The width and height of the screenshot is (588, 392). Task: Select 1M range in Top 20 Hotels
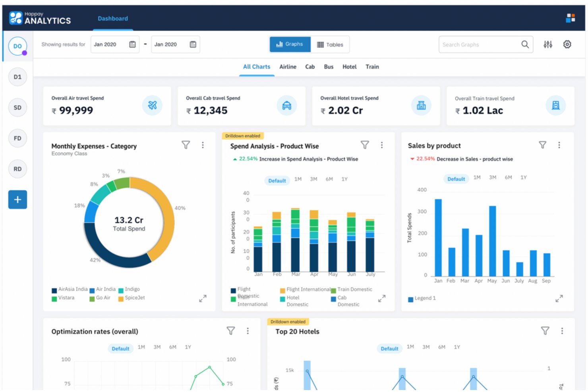click(x=410, y=347)
